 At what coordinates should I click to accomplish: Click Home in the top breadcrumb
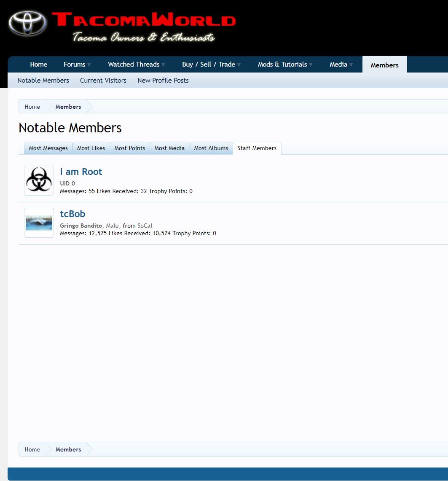(x=32, y=107)
